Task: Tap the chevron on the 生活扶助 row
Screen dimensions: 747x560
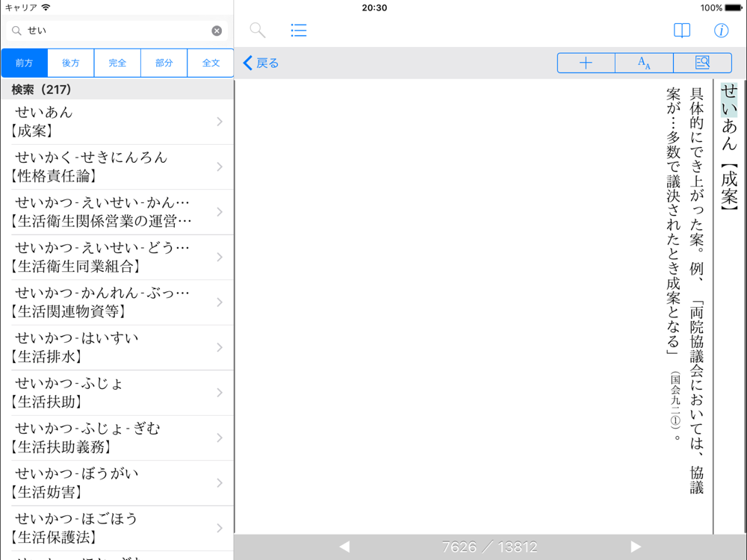Action: (x=220, y=393)
